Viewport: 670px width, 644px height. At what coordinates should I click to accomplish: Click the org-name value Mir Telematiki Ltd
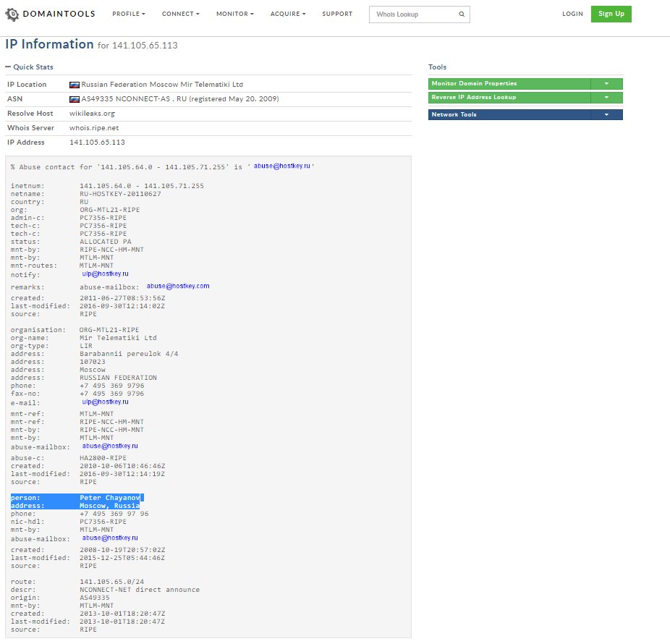pyautogui.click(x=118, y=338)
